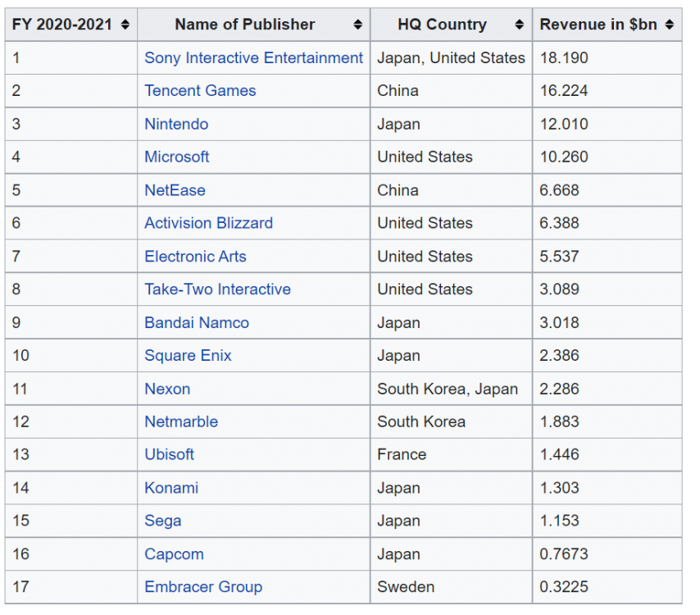Sort by HQ Country using arrow icon
The height and width of the screenshot is (615, 700).
(519, 25)
